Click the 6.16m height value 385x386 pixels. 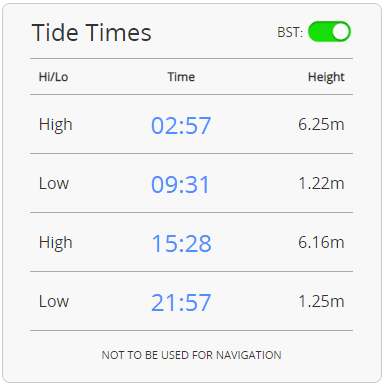click(321, 242)
